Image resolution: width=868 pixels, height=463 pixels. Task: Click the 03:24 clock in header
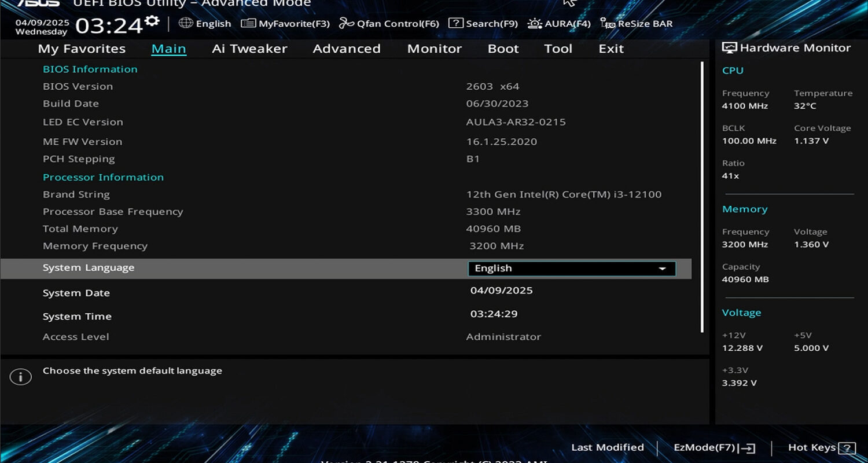109,26
